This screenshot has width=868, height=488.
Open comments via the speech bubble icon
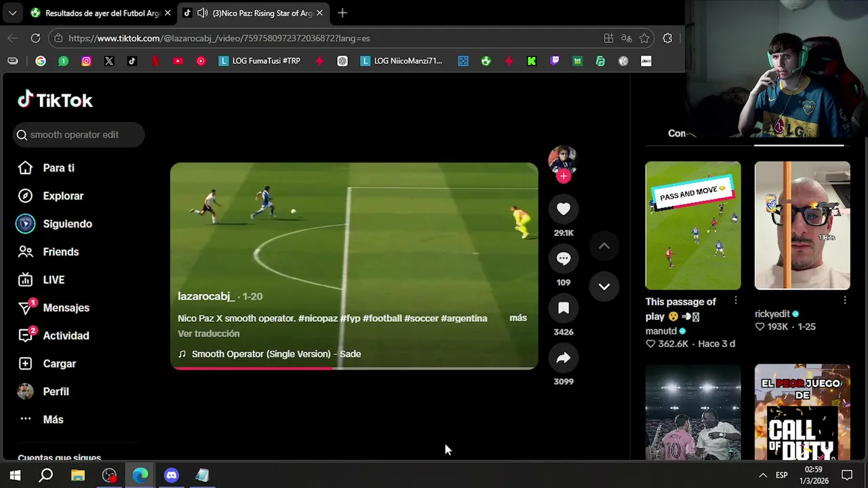click(564, 258)
